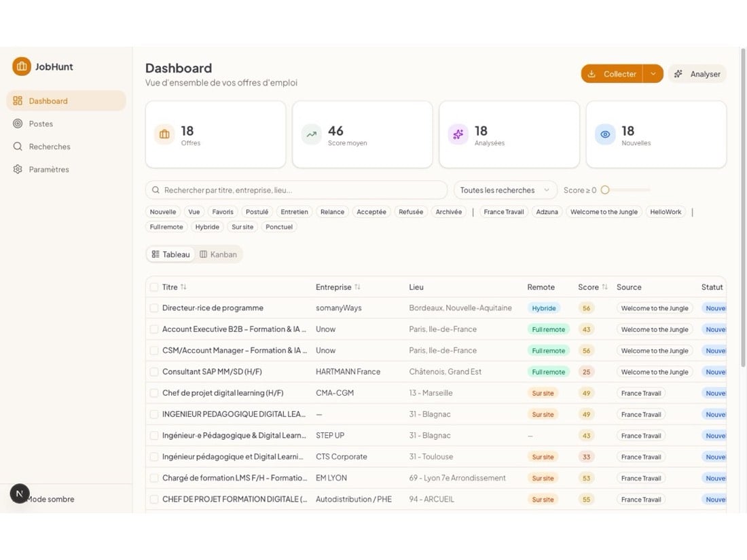747x560 pixels.
Task: Click the Recherches magnifier icon in sidebar
Action: click(x=18, y=147)
